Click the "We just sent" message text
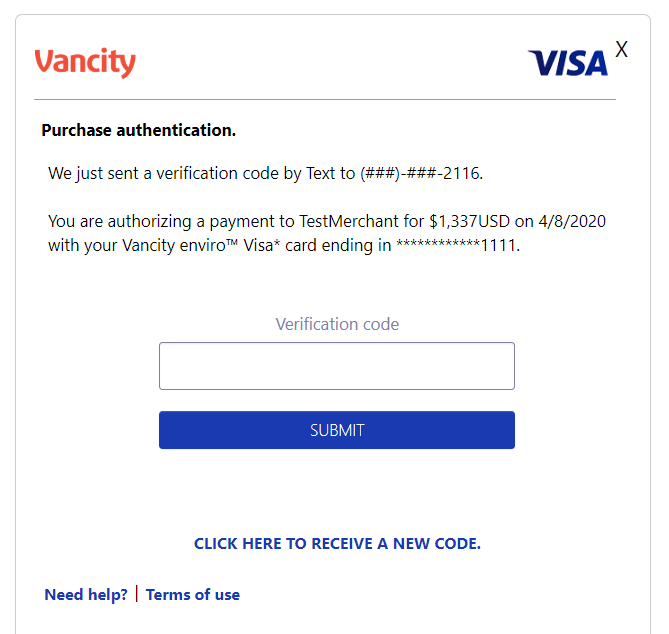This screenshot has width=669, height=634. [130, 173]
